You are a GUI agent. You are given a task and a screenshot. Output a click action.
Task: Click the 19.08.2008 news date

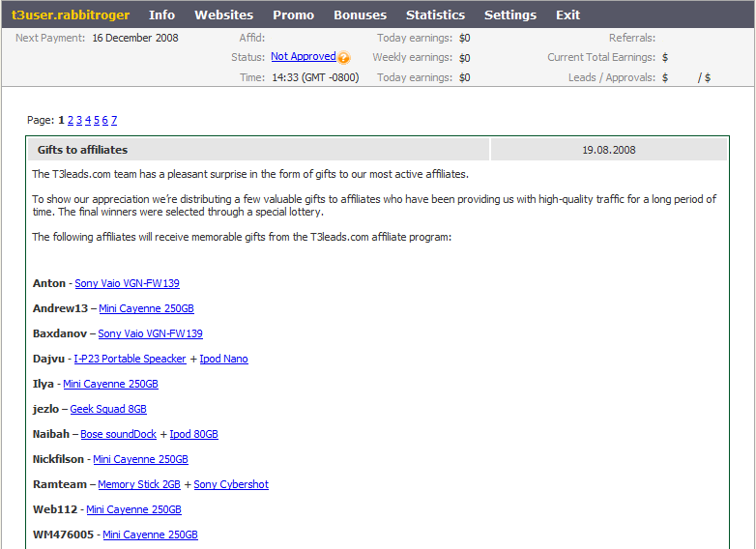click(608, 150)
